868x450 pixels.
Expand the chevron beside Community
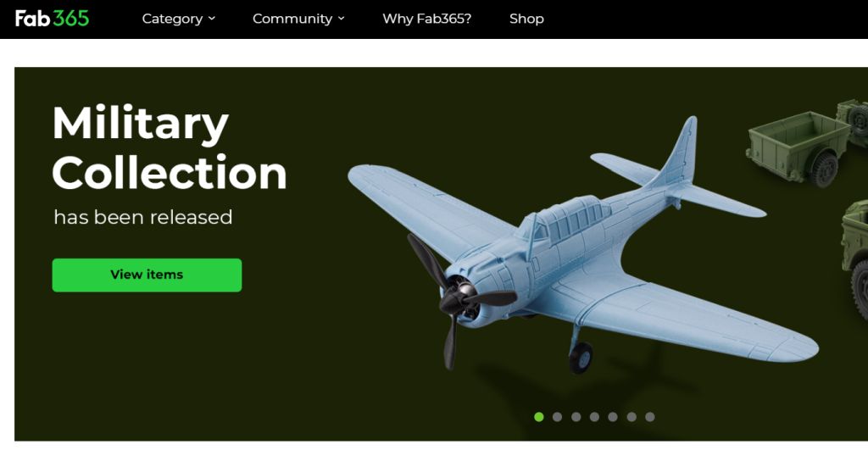pyautogui.click(x=341, y=19)
